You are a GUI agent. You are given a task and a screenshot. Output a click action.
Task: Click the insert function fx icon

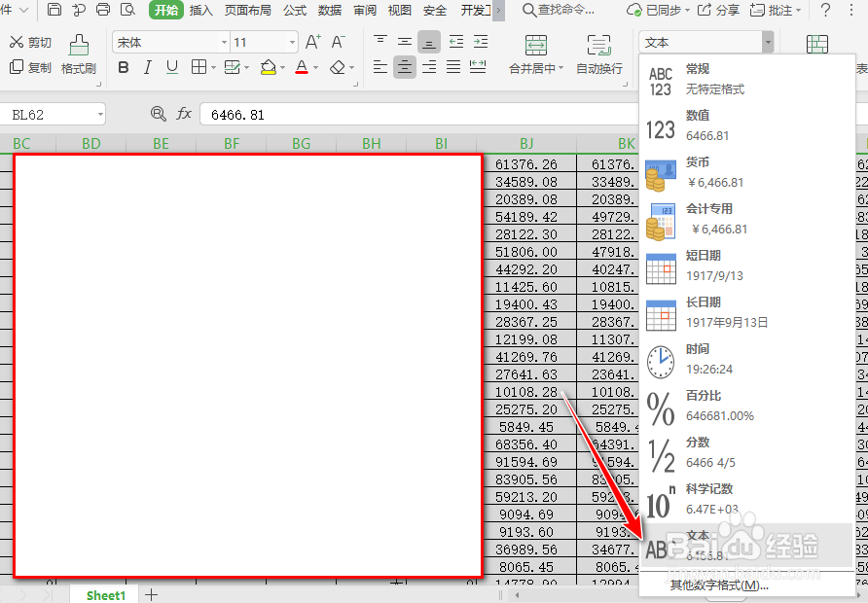click(184, 113)
